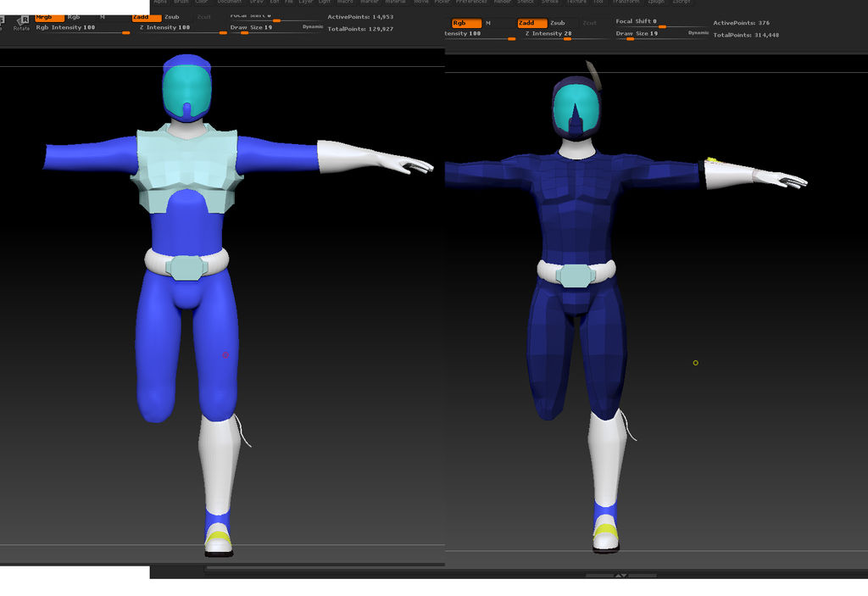Click light chest armor on left model
Screen dimensions: 868x596
pyautogui.click(x=186, y=166)
